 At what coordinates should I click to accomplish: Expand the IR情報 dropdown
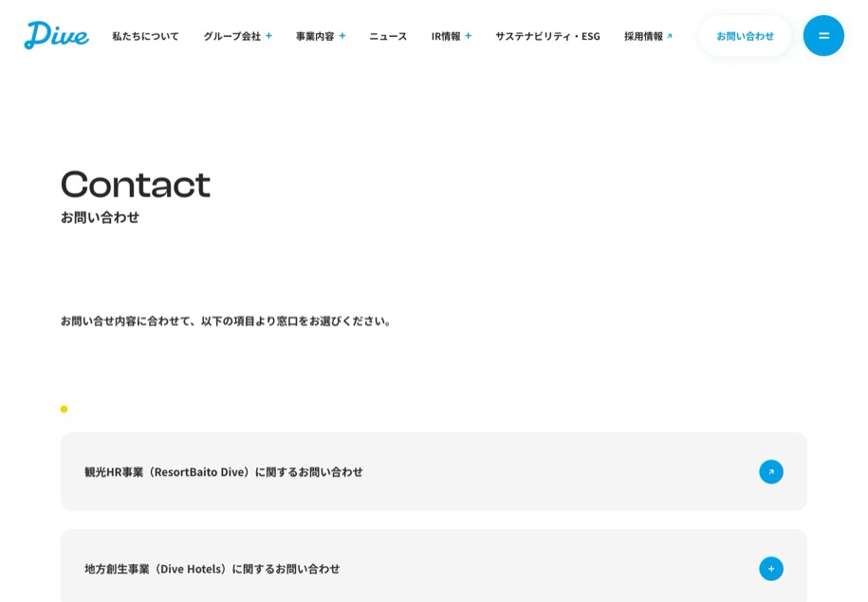click(452, 36)
